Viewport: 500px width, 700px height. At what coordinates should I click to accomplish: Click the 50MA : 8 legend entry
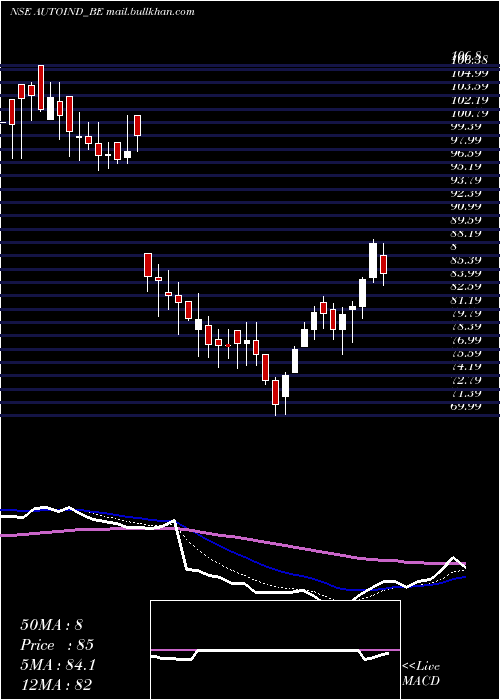51,625
